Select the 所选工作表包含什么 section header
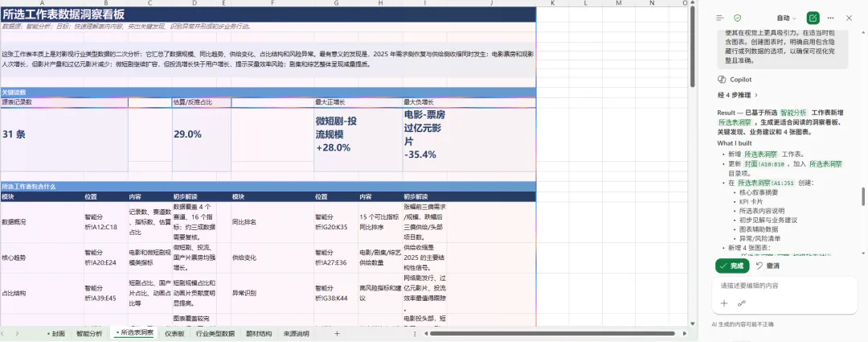 [268, 187]
